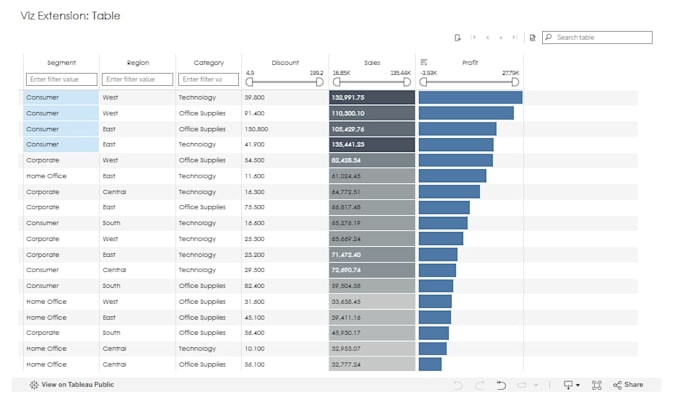Click profit bar for top Consumer West Technology row

(x=471, y=98)
